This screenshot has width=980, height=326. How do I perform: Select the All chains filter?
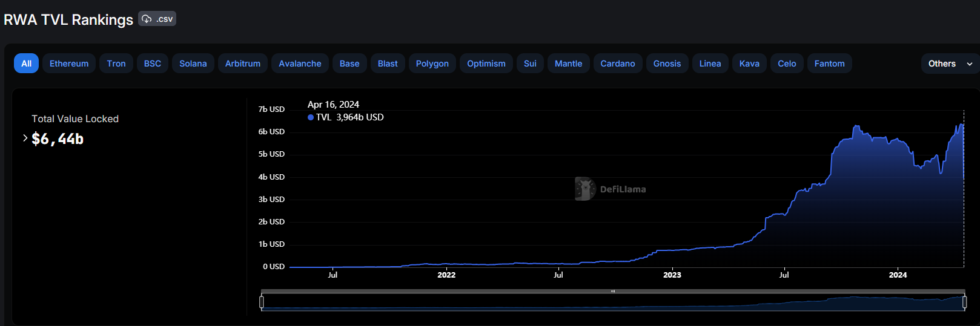click(x=26, y=64)
